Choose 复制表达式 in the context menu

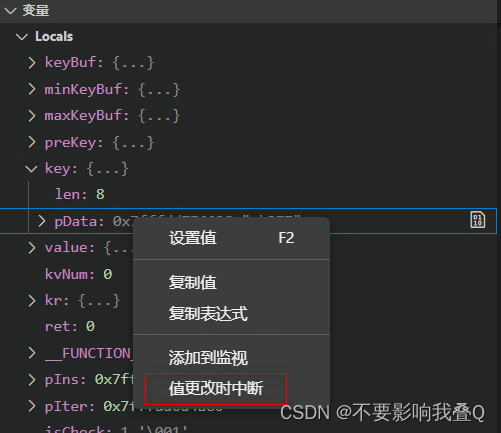[x=231, y=314]
